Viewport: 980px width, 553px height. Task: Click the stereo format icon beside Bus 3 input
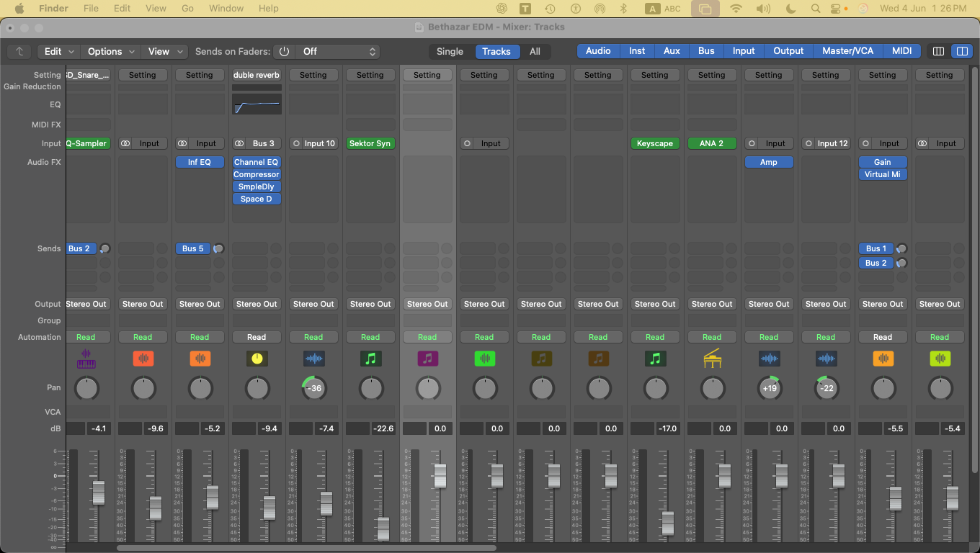pos(239,143)
